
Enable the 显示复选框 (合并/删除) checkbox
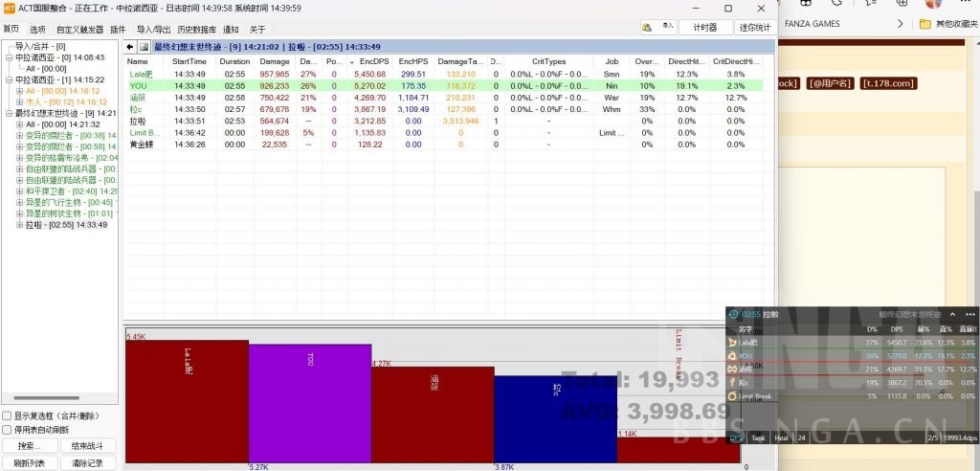(8, 416)
